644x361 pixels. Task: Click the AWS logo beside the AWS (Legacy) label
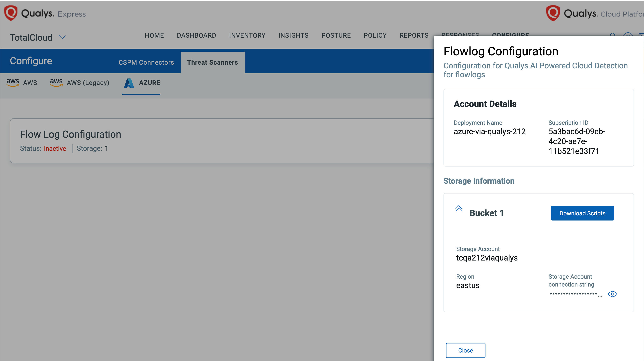point(56,82)
